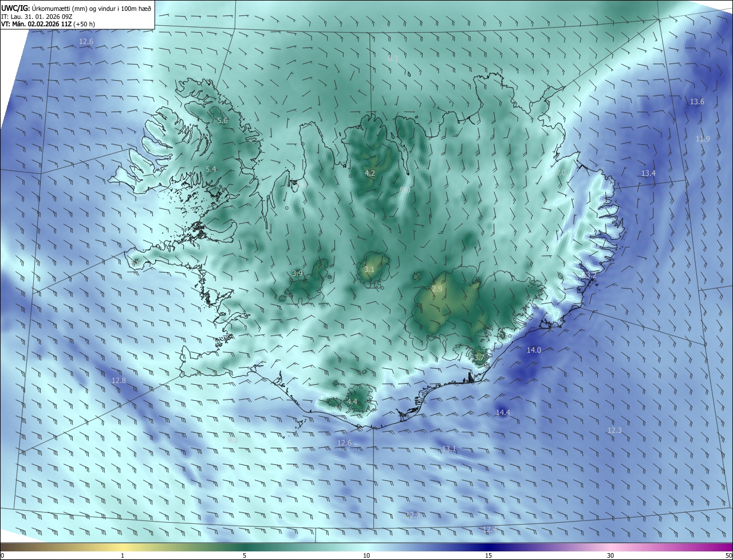Click the '5' tick on the color scale
733x560 pixels.
(x=245, y=555)
